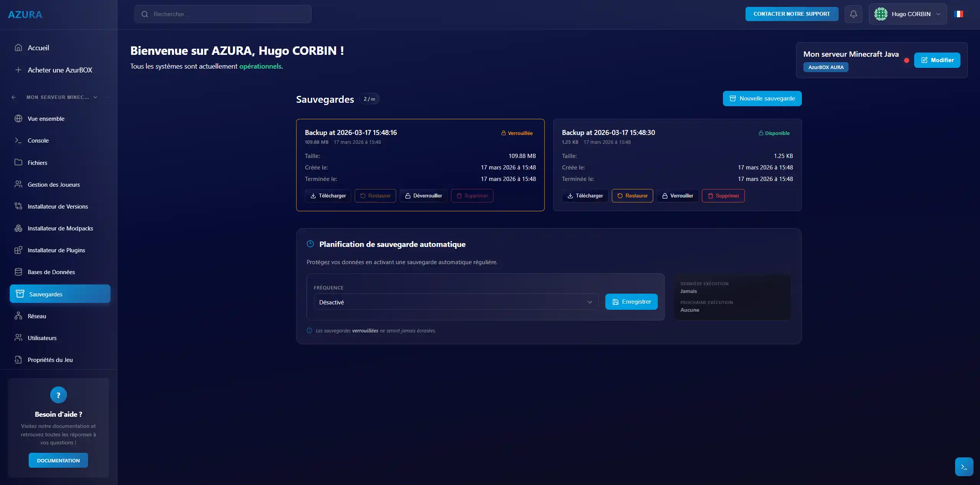Open the floating terminal icon bottom-right
Image resolution: width=980 pixels, height=485 pixels.
pos(964,467)
